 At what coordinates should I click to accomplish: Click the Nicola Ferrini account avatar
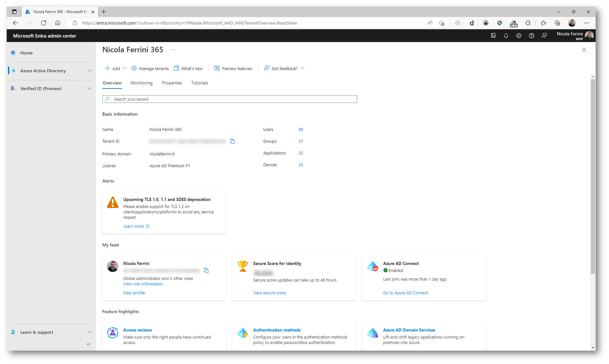[589, 36]
